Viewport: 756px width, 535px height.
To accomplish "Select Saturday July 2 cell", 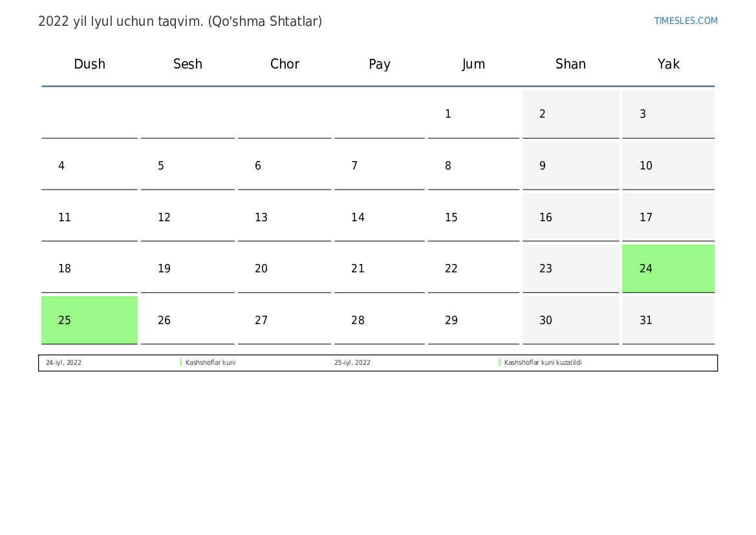I will coord(570,115).
